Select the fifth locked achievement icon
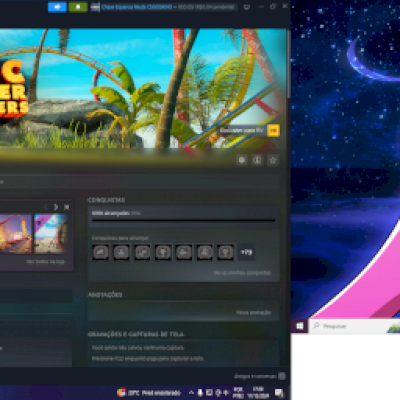The width and height of the screenshot is (400, 400). click(184, 252)
